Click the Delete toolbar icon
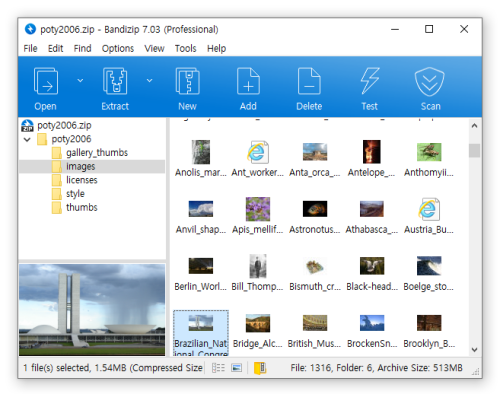The image size is (500, 394). click(x=309, y=81)
